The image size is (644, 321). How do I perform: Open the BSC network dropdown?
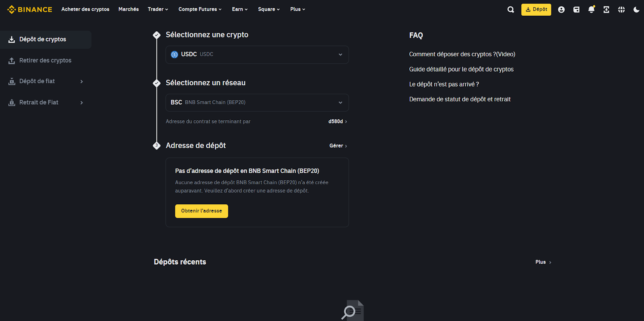(257, 103)
